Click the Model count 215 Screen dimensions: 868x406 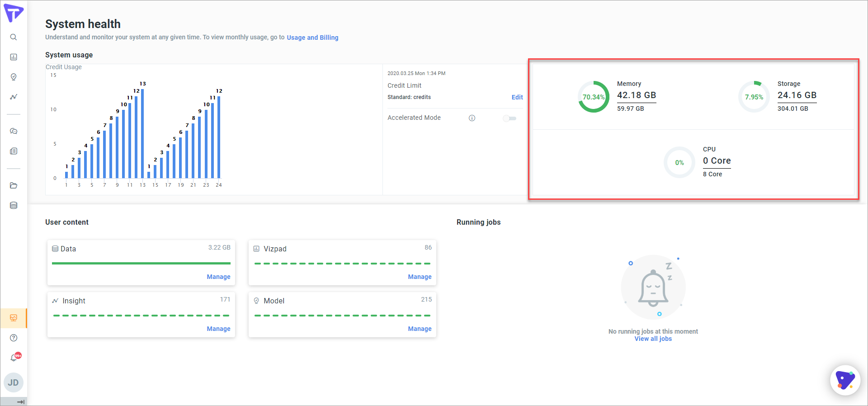(x=426, y=299)
